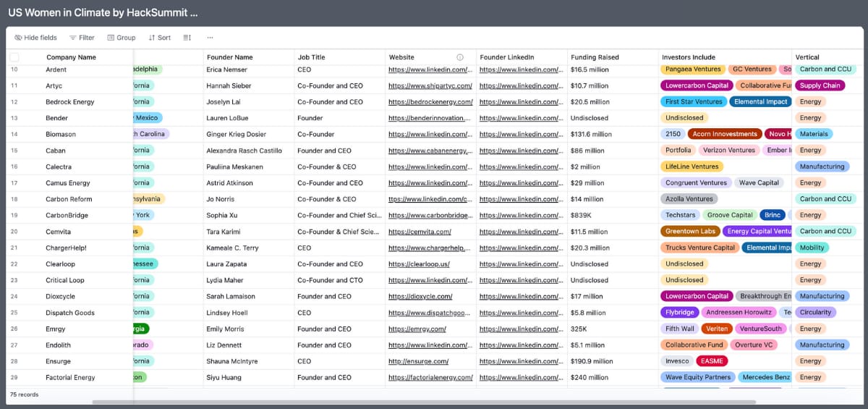Open the ensurge.com website link
The height and width of the screenshot is (409, 868).
418,361
